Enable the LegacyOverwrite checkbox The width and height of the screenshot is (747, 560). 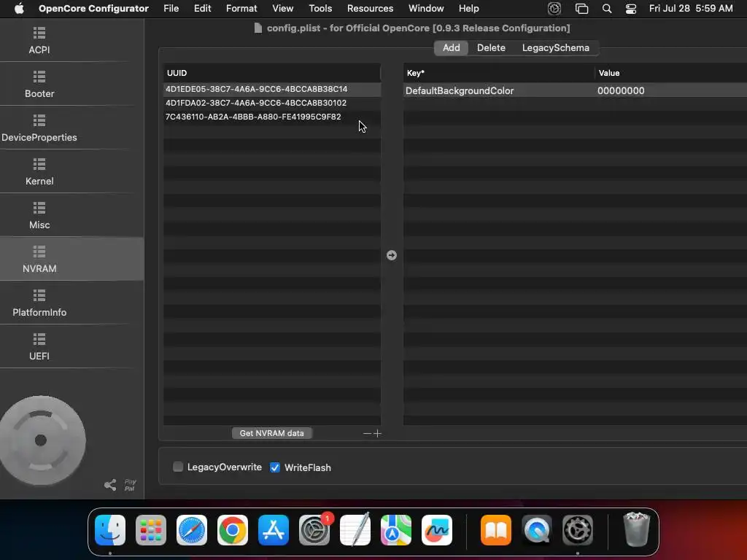[x=178, y=467]
